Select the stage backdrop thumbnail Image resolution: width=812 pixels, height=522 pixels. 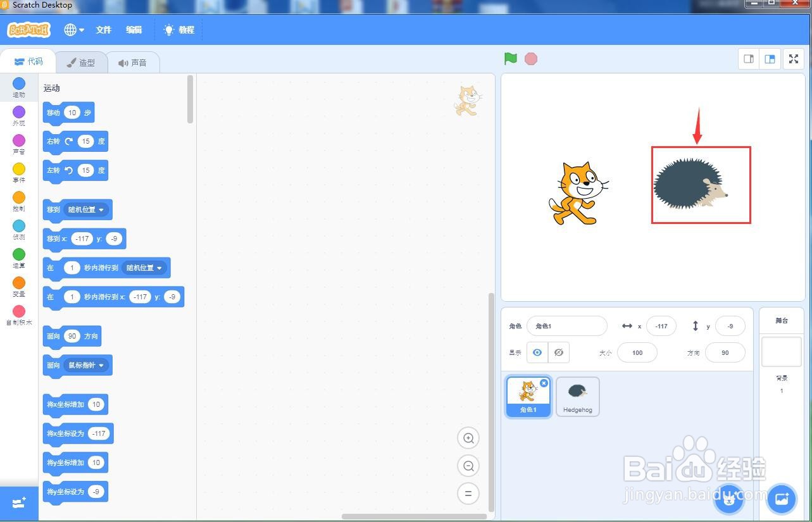(782, 352)
